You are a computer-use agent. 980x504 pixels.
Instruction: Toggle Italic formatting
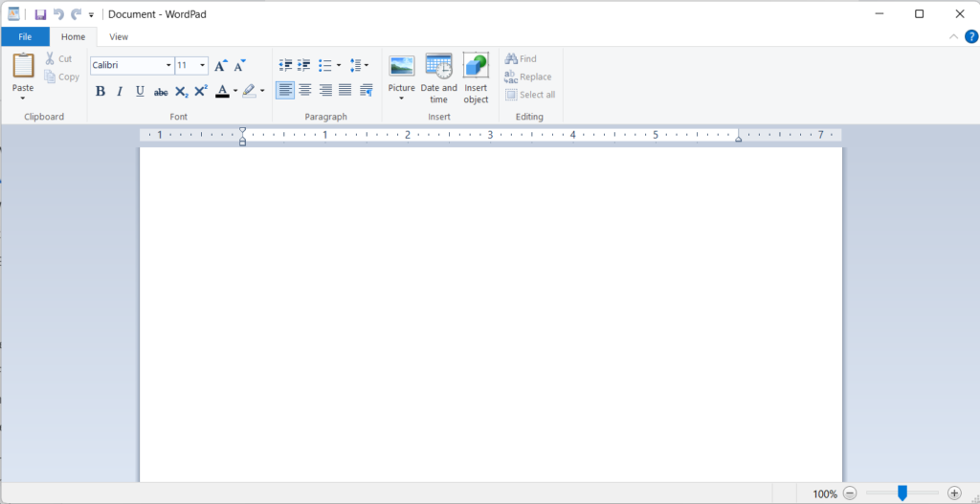pos(120,91)
